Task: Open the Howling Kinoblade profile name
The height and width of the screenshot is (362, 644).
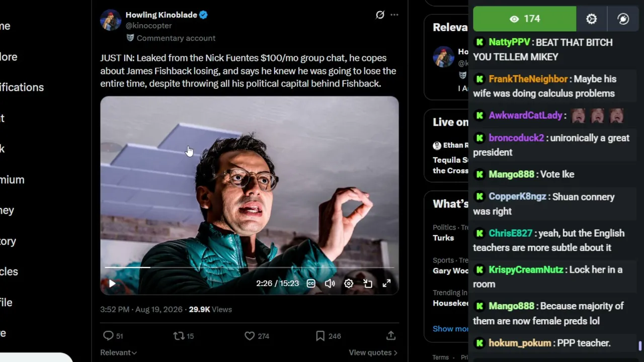Action: (162, 15)
